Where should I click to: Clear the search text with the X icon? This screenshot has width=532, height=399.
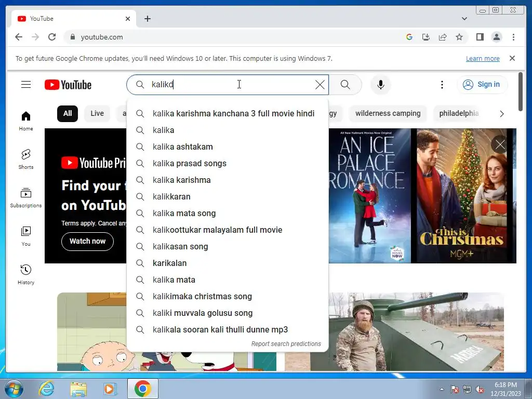click(320, 85)
